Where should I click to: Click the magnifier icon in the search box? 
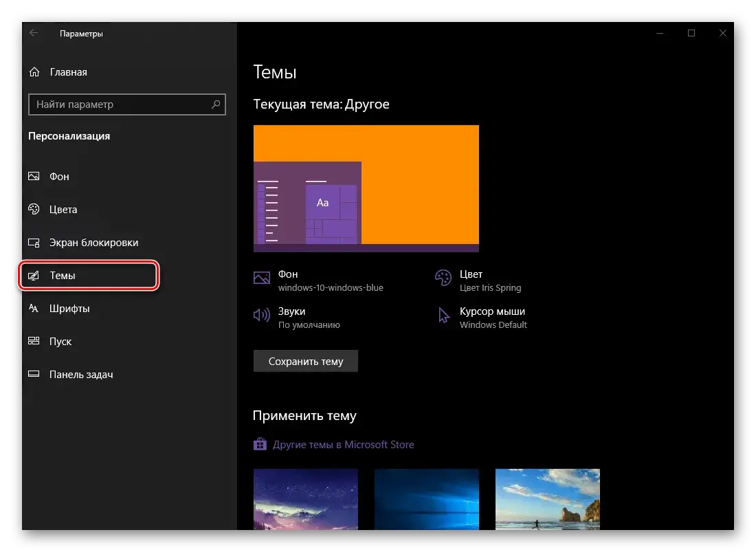217,104
